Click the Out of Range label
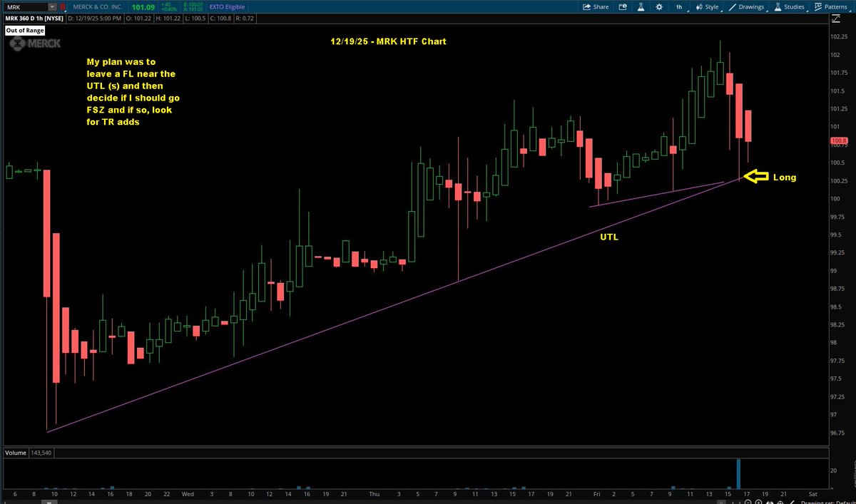 point(24,31)
